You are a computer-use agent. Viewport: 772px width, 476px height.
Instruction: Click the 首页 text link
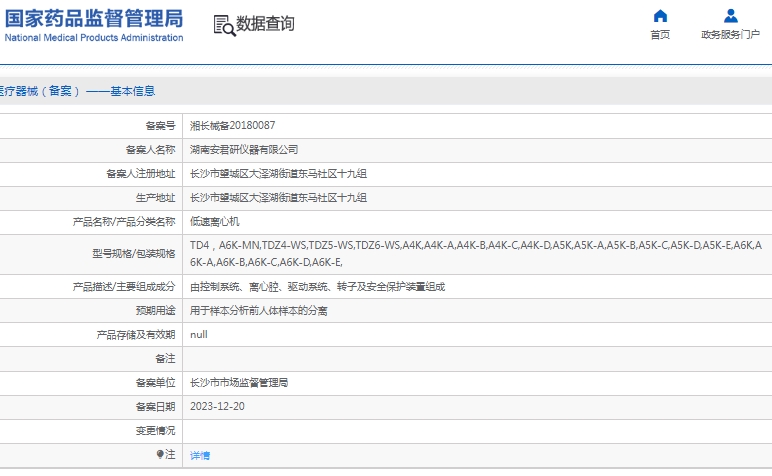(x=660, y=34)
